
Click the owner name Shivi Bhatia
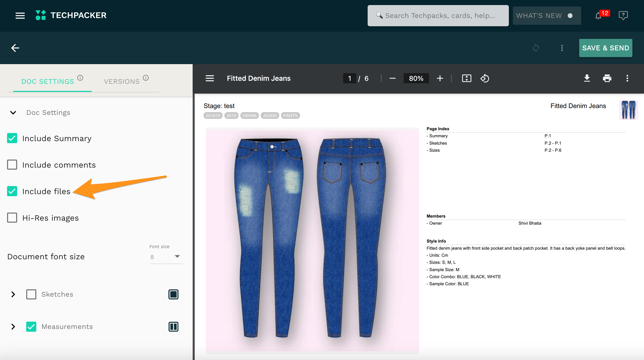tap(530, 223)
